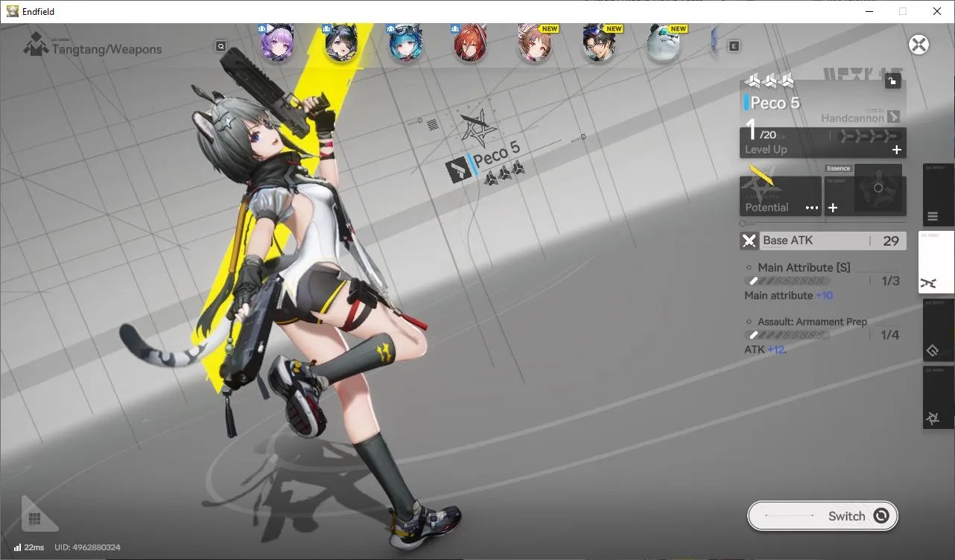Image resolution: width=955 pixels, height=560 pixels.
Task: Add an Essence via plus slot
Action: tap(833, 208)
